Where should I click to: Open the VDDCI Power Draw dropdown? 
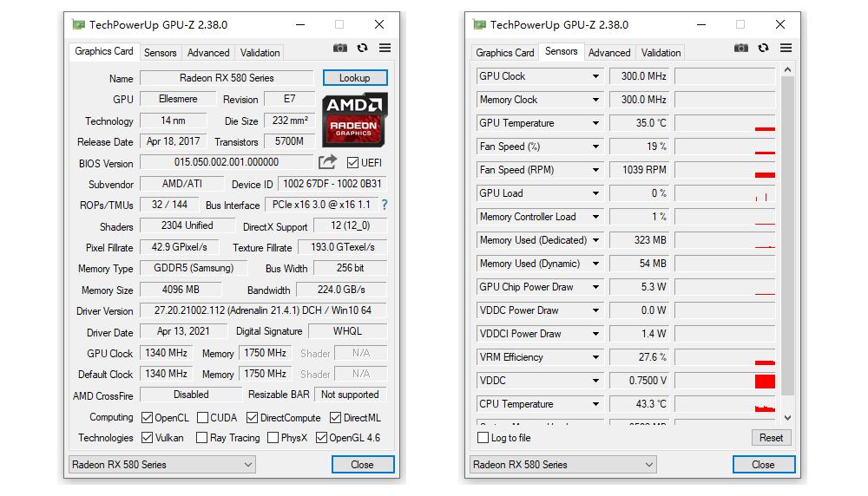595,334
